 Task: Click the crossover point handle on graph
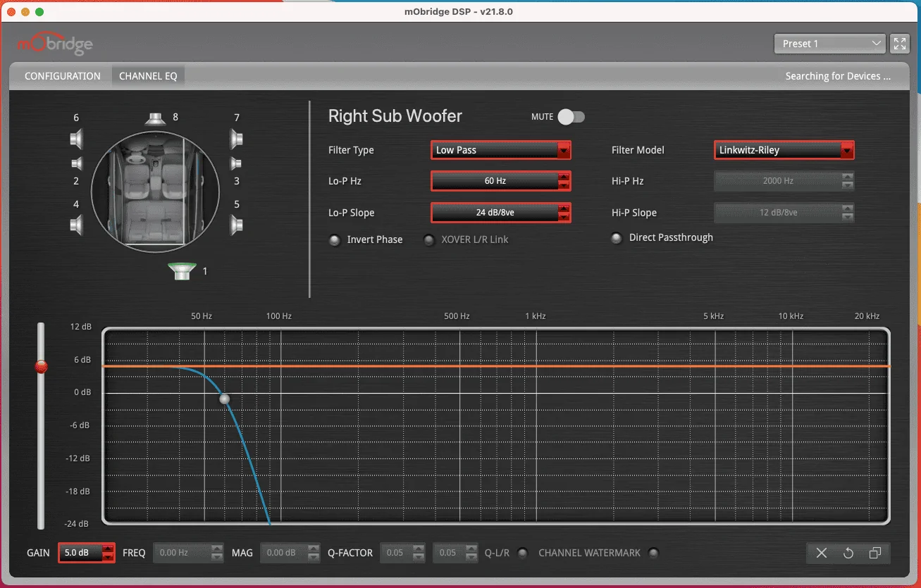coord(225,399)
